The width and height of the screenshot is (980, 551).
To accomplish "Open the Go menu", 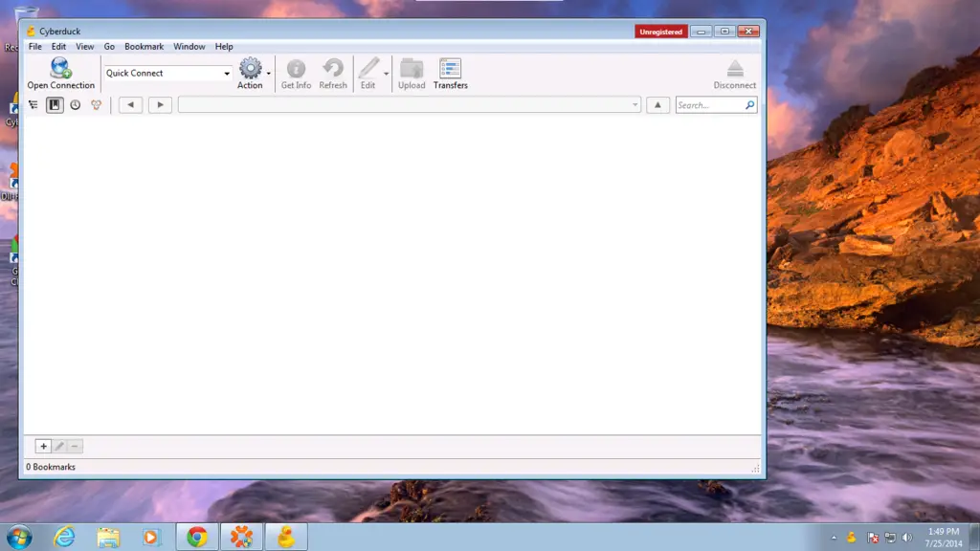I will (x=109, y=46).
